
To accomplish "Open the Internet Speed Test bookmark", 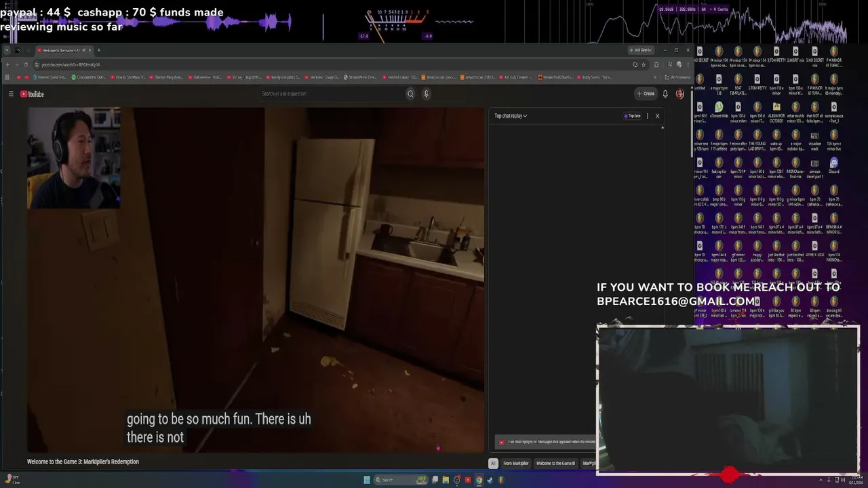I will (x=50, y=77).
